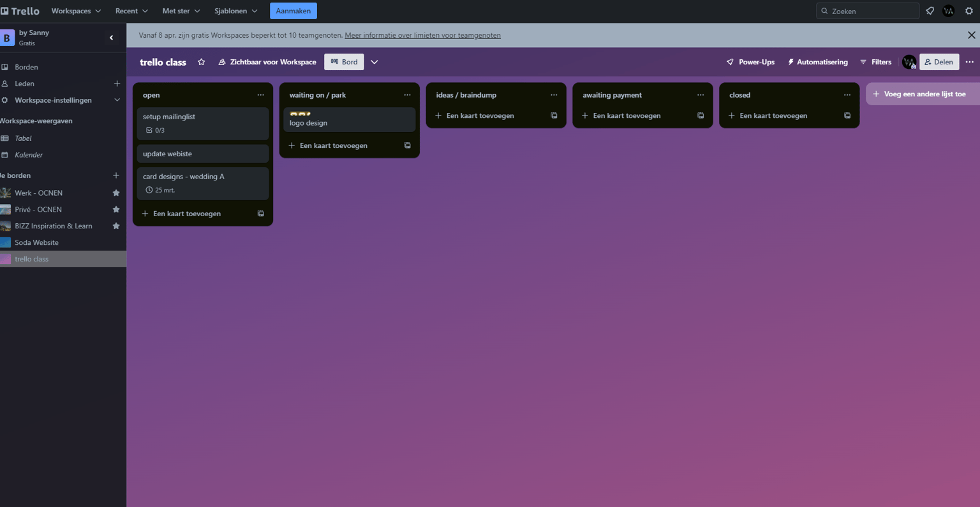This screenshot has width=980, height=507.
Task: Click the Zoeken search field
Action: (868, 11)
